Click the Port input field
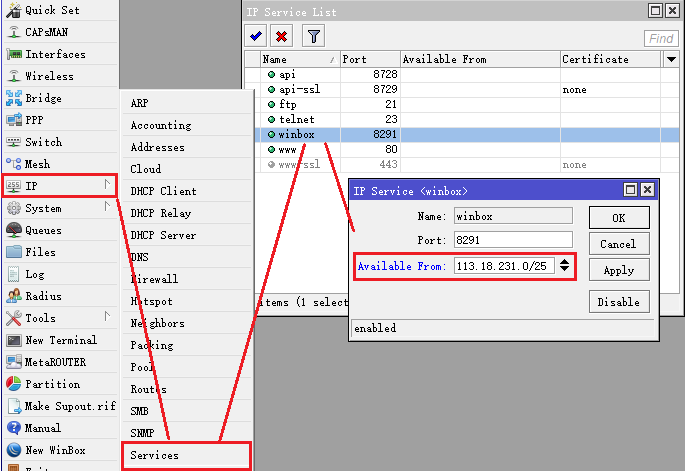The height and width of the screenshot is (471, 685). point(512,240)
